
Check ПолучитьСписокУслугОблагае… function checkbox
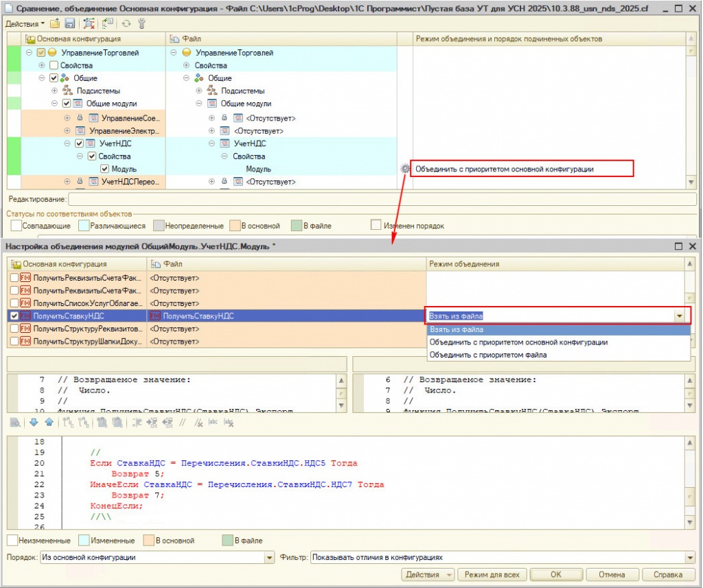(15, 303)
